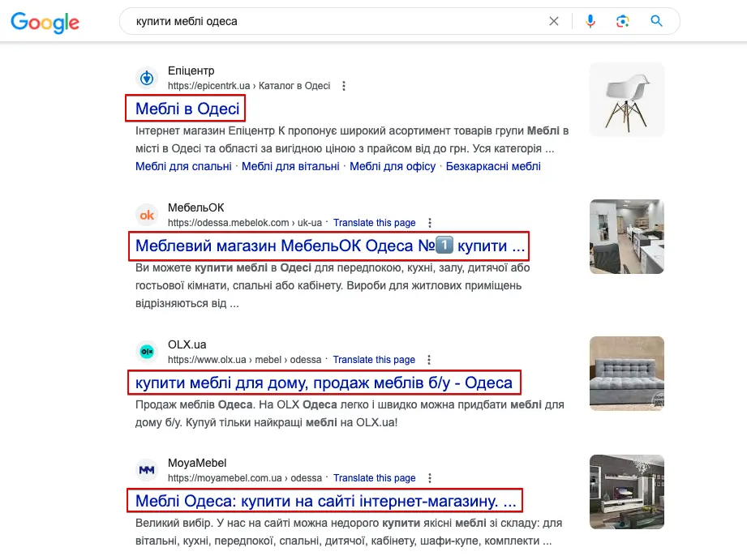This screenshot has height=560, width=747.
Task: Click the epicentrk.ua URL breadcrumb
Action: click(x=249, y=86)
